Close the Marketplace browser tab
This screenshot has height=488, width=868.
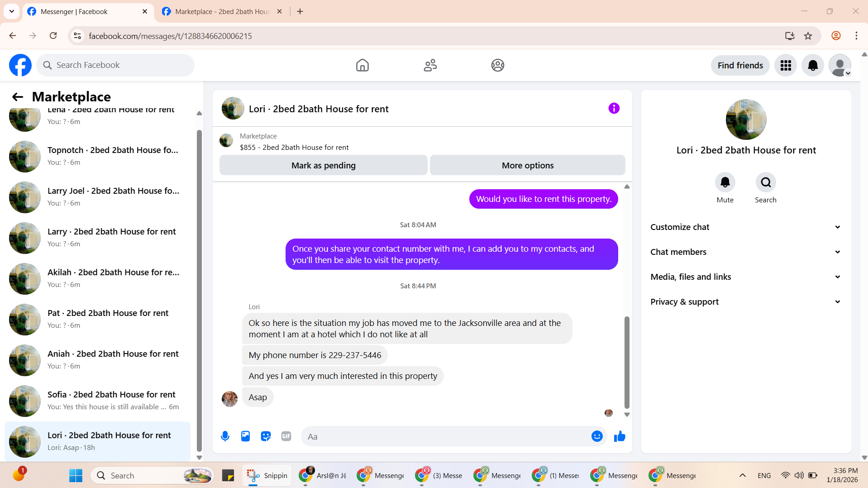tap(279, 12)
